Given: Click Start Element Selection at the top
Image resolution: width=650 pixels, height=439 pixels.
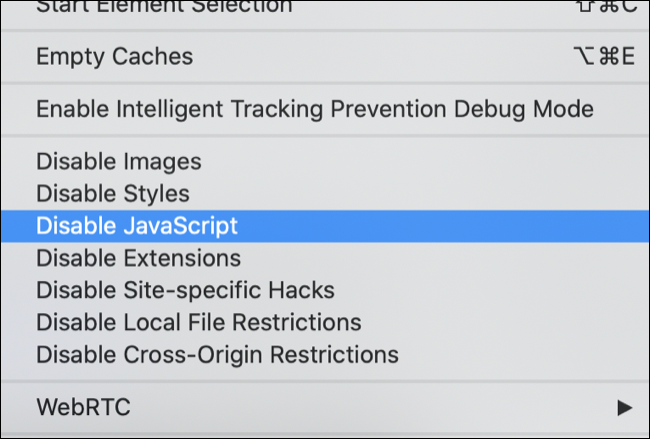Looking at the screenshot, I should tap(164, 6).
